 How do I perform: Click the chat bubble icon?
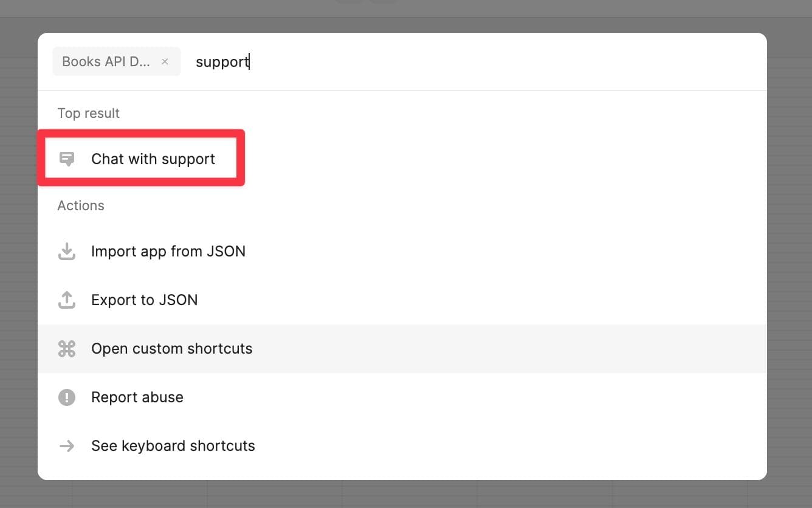(67, 159)
